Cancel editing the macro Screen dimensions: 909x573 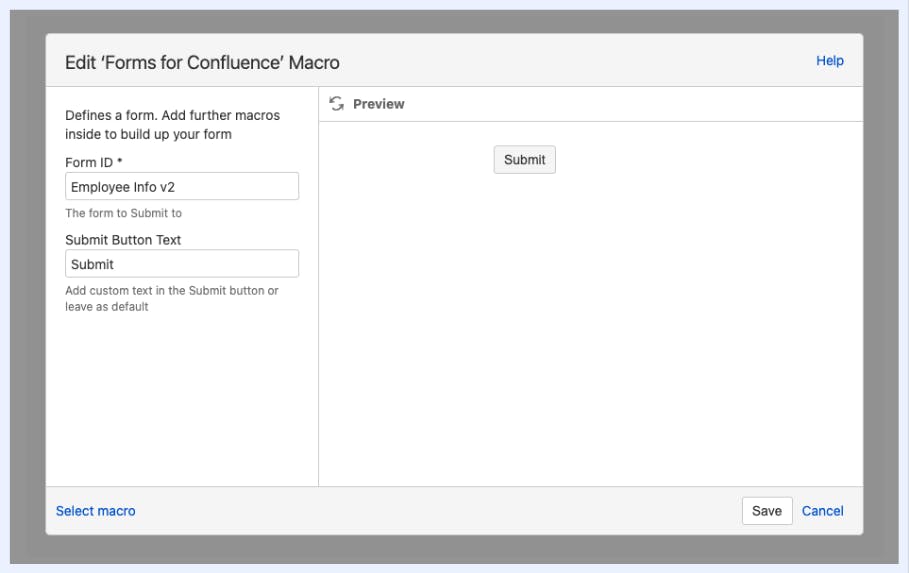823,511
